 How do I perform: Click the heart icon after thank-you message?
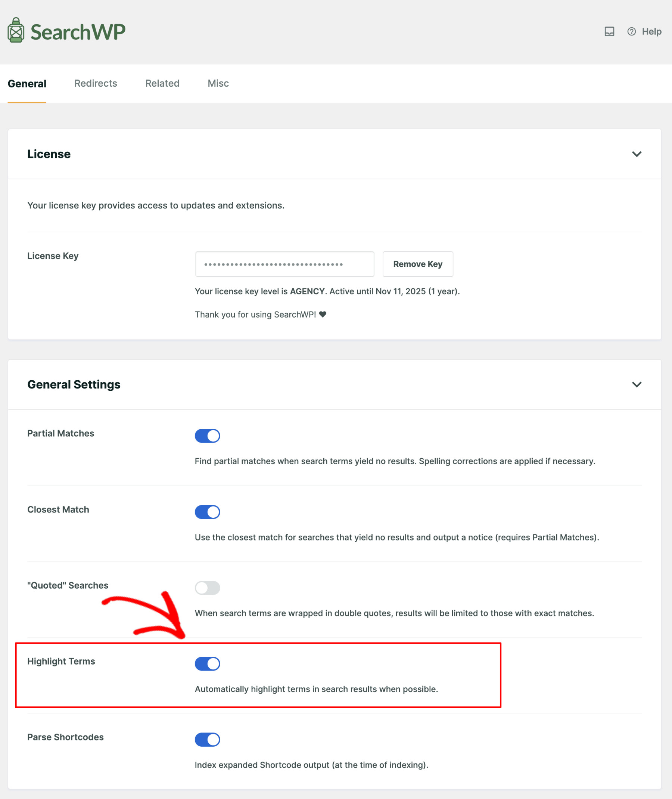pyautogui.click(x=323, y=315)
